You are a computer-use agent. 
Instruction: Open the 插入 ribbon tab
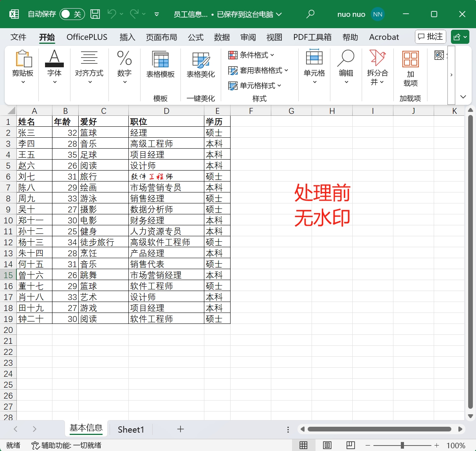pyautogui.click(x=127, y=37)
